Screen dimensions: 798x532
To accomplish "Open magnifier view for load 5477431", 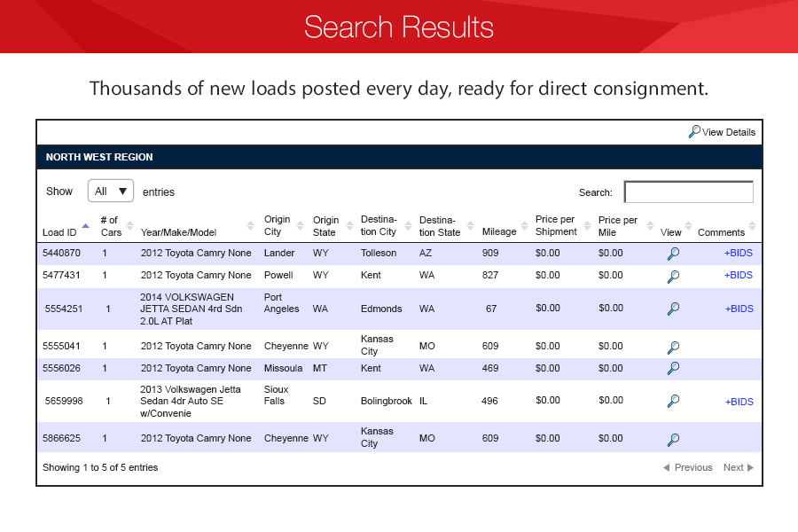I will tap(673, 277).
